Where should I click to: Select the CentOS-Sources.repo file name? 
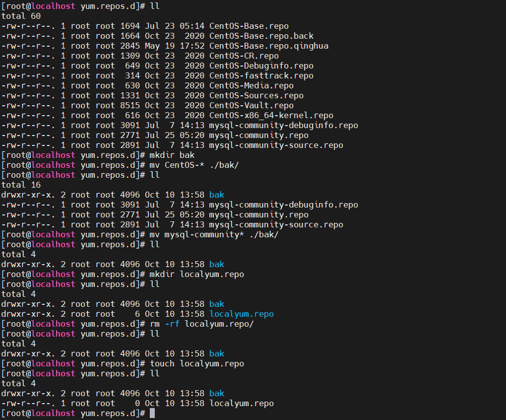pyautogui.click(x=256, y=95)
